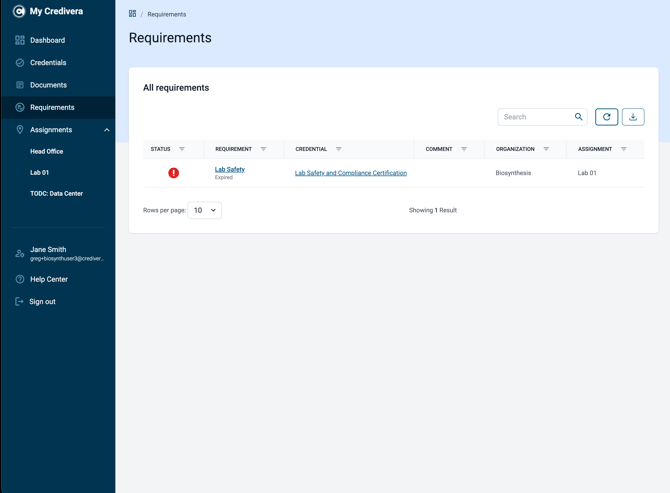
Task: Open the Lab Safety requirement link
Action: tap(229, 169)
